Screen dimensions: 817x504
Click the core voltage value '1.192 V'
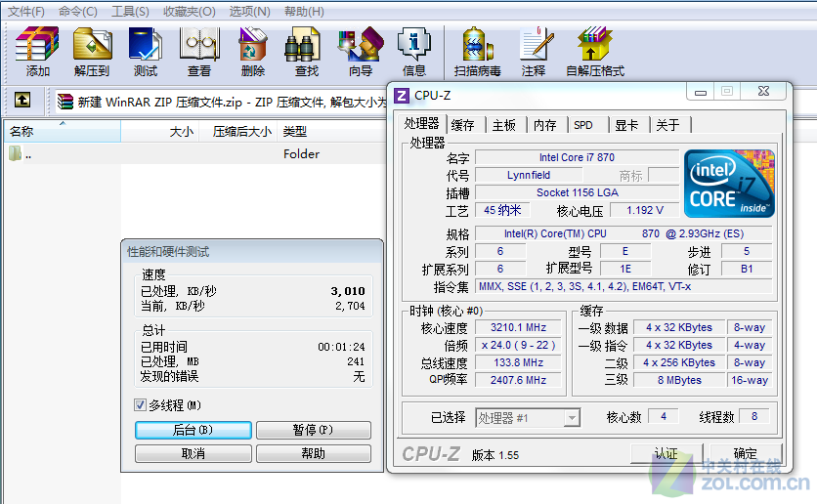click(x=645, y=210)
